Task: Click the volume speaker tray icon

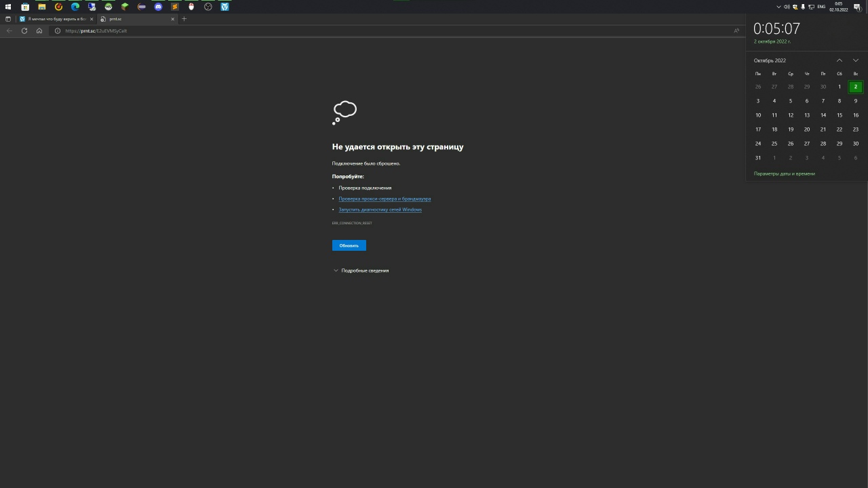Action: [x=787, y=7]
